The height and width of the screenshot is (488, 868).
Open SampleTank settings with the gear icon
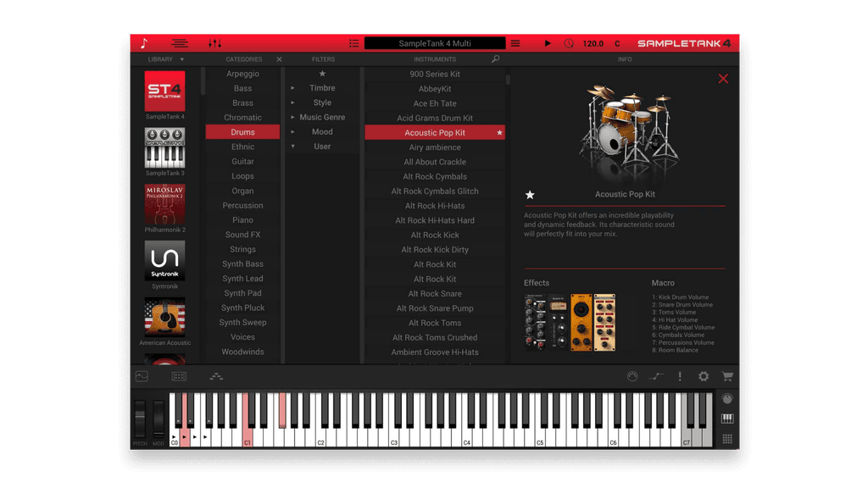pos(703,376)
